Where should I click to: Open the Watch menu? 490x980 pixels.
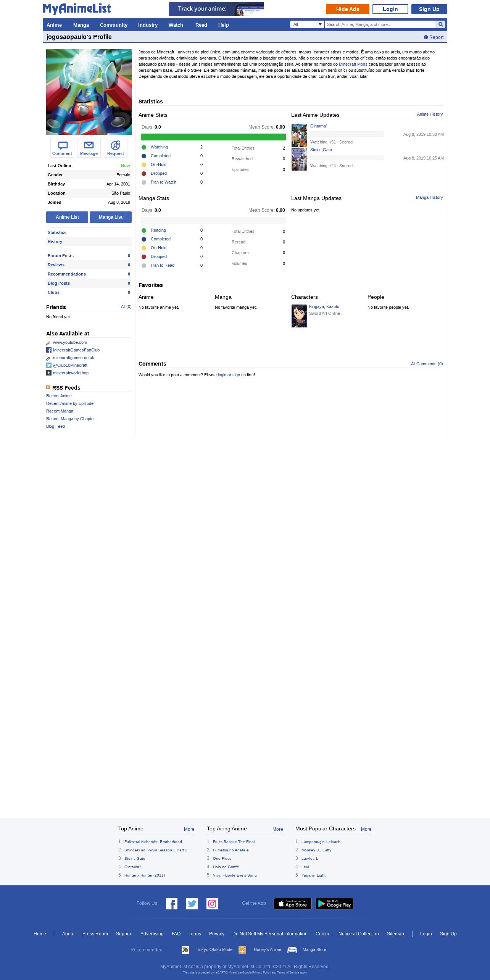(176, 25)
